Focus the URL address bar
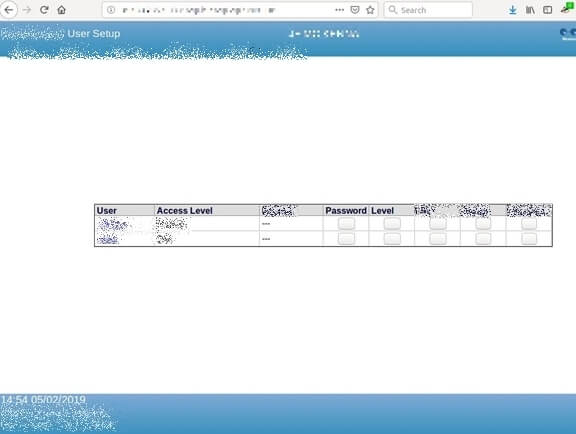 pyautogui.click(x=224, y=10)
